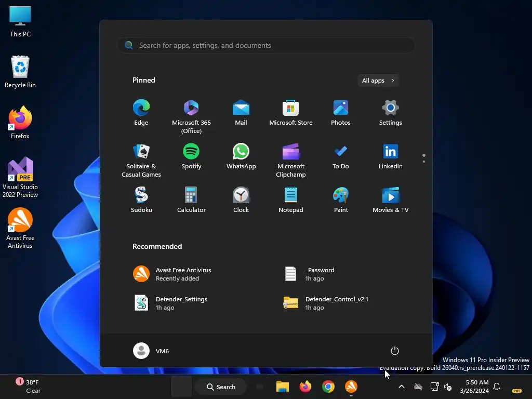Open Paint
The height and width of the screenshot is (399, 532).
tap(341, 200)
